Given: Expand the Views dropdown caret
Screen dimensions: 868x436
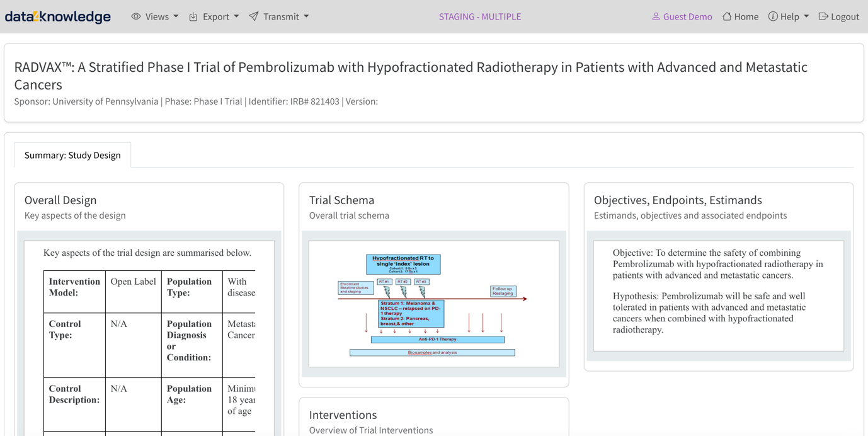Looking at the screenshot, I should pos(176,16).
